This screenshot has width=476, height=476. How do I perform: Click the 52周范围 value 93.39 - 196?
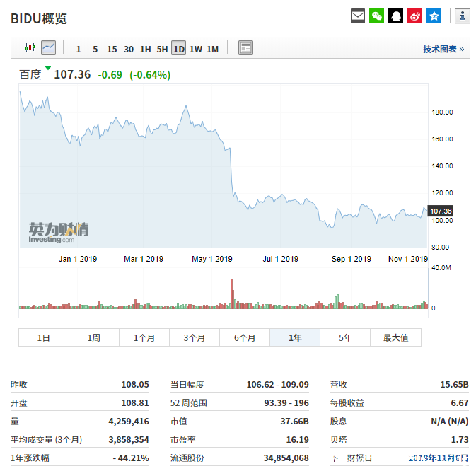click(x=286, y=403)
